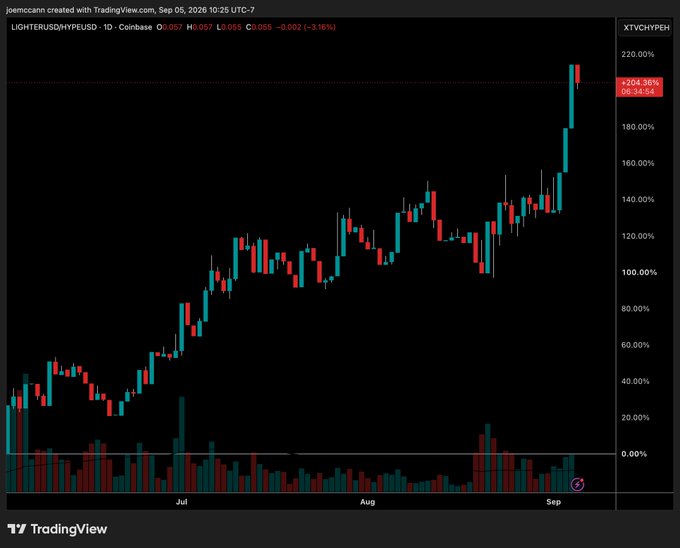Click the 160.00% axis value
Viewport: 680px width, 548px height.
(x=638, y=163)
